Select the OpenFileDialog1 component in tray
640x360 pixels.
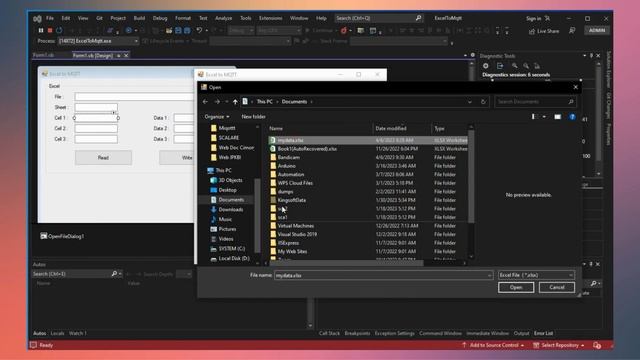pos(62,236)
